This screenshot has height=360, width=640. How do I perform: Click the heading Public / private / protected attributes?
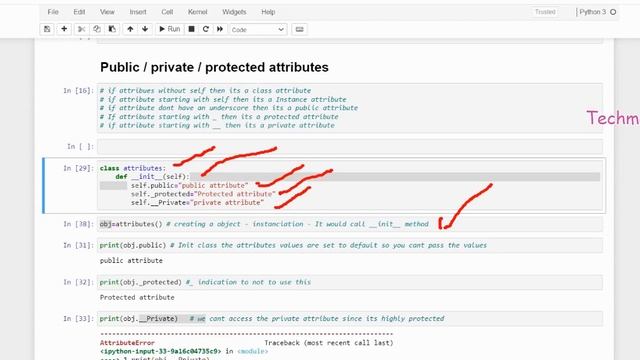click(214, 67)
